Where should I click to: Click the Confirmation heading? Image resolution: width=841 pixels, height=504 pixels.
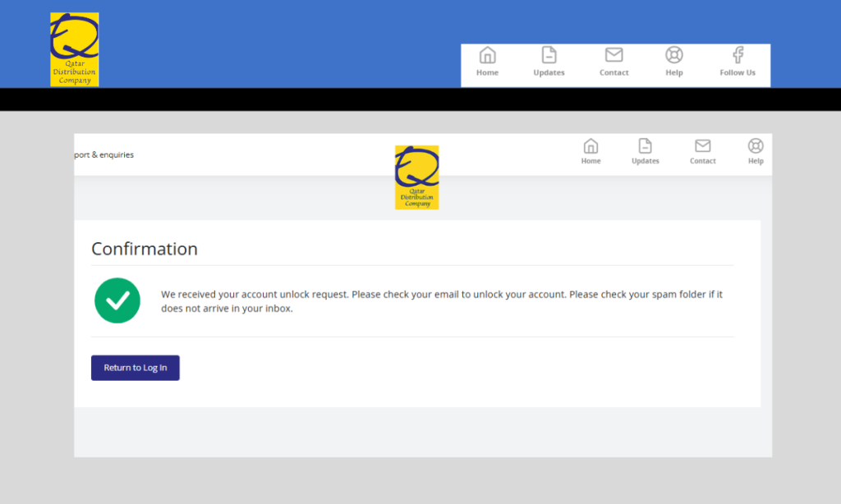[x=145, y=249]
